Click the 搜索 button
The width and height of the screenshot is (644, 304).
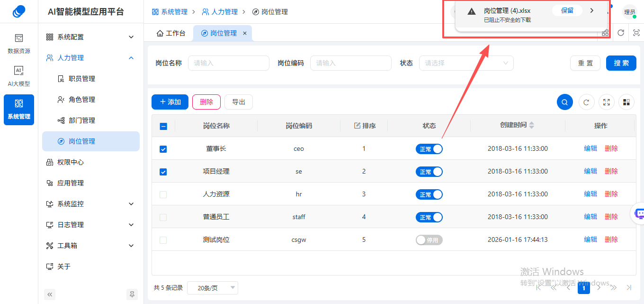621,63
